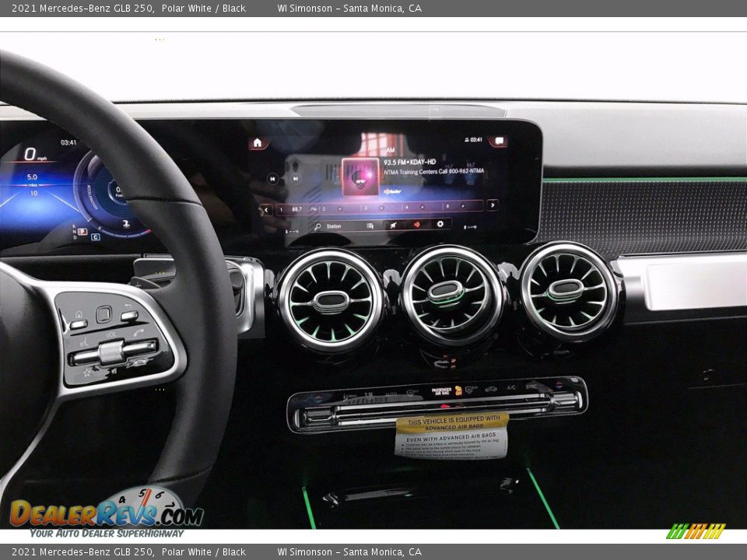Viewport: 747px width, 560px height.
Task: Tap the right chevron to reveal more presets
Action: click(493, 207)
